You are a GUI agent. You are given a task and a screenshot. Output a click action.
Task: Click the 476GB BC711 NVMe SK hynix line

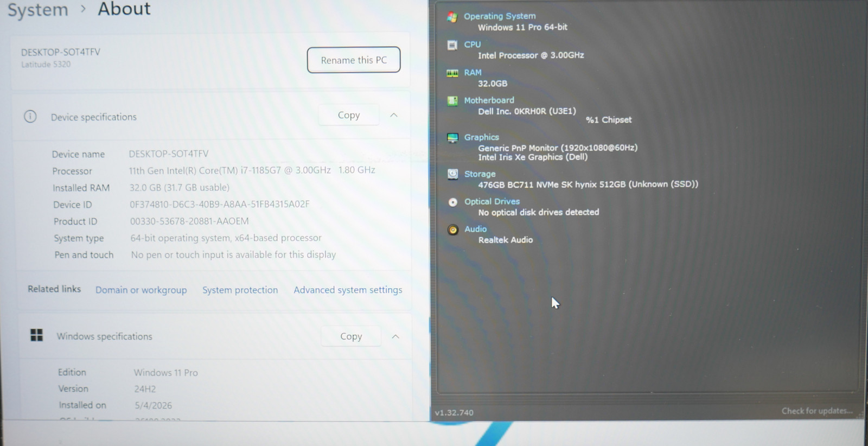click(x=588, y=184)
